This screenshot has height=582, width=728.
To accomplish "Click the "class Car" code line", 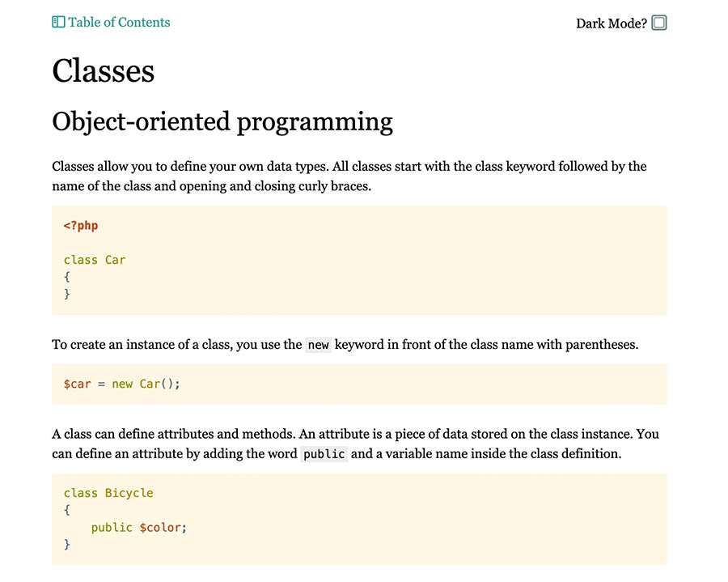I will click(x=95, y=260).
